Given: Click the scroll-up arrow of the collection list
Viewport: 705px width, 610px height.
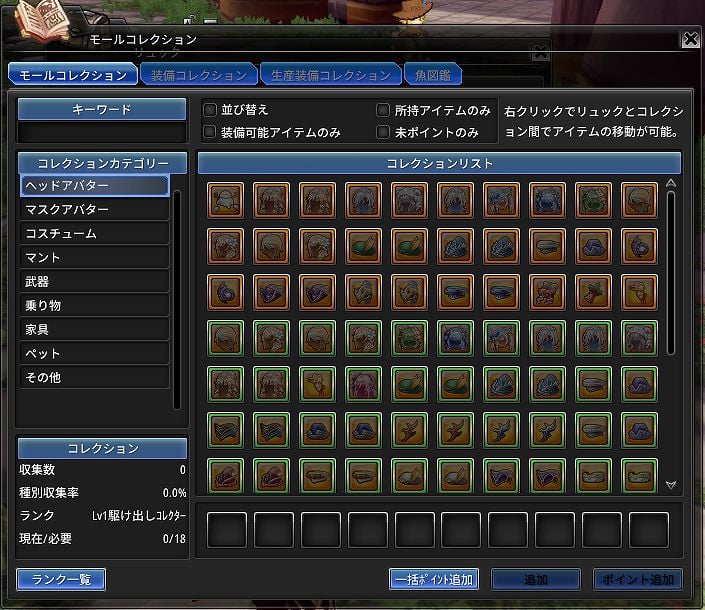Looking at the screenshot, I should click(670, 184).
